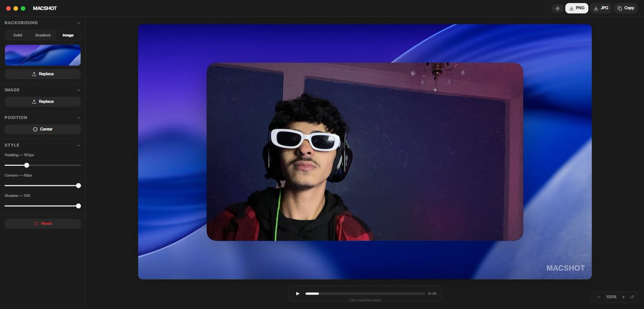This screenshot has width=644, height=309.
Task: Click the 100% zoom level text
Action: click(x=611, y=297)
